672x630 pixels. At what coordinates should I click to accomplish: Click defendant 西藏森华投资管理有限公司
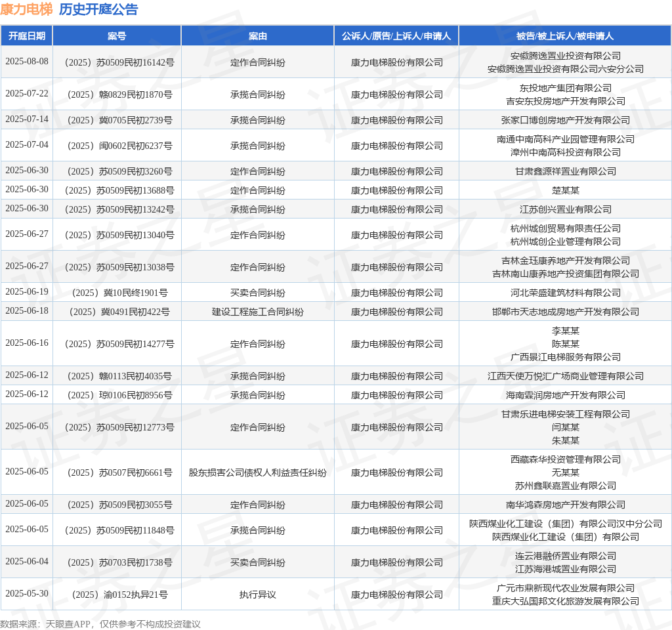[x=565, y=459]
